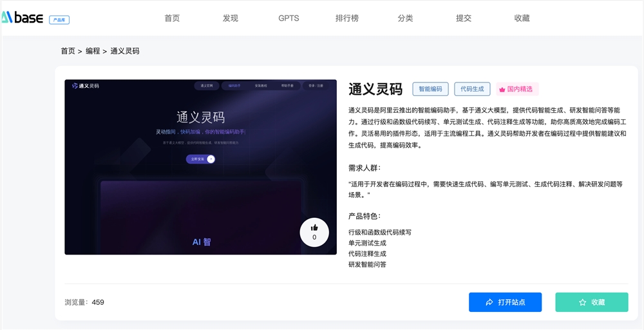Viewport: 644px width, 330px height.
Task: Open the GPTS navigation item
Action: pyautogui.click(x=289, y=18)
